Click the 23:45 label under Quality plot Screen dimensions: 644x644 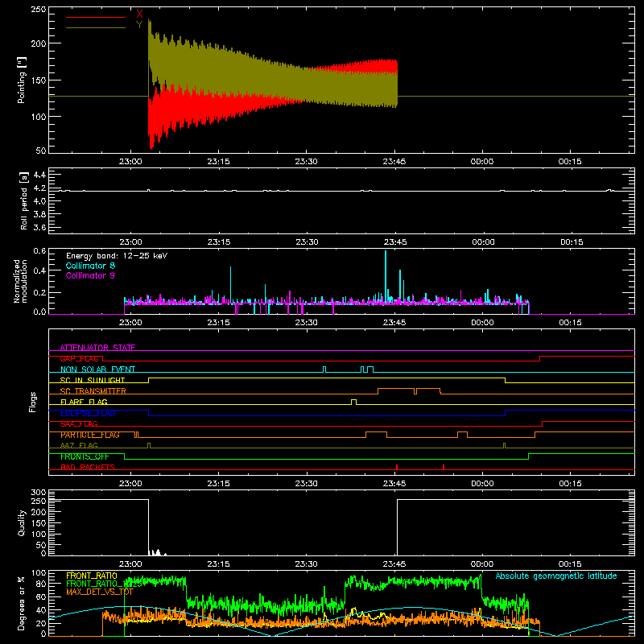point(394,563)
